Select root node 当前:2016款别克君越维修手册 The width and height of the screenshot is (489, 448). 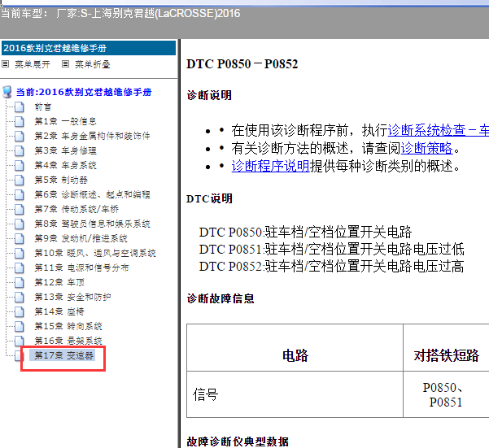(84, 92)
